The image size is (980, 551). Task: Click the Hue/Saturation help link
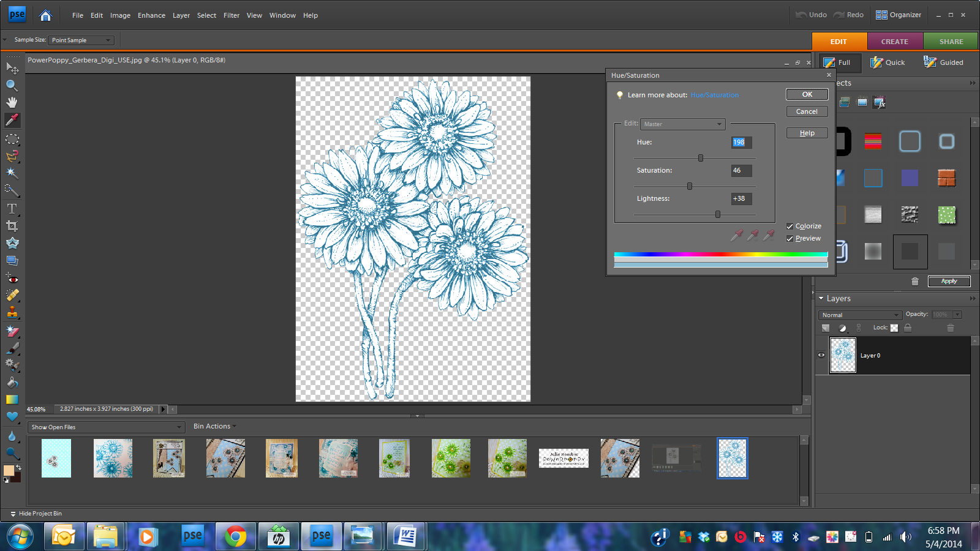click(714, 96)
